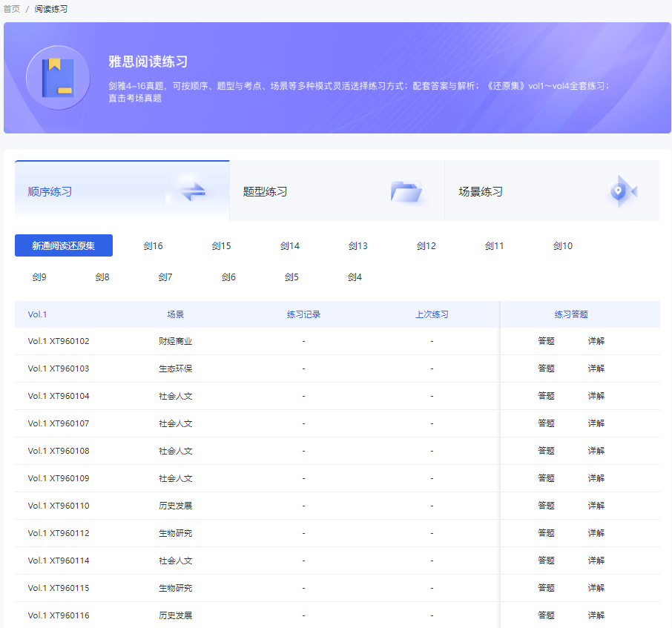Begin 答题 for Vol.1 XT960107

pos(546,423)
